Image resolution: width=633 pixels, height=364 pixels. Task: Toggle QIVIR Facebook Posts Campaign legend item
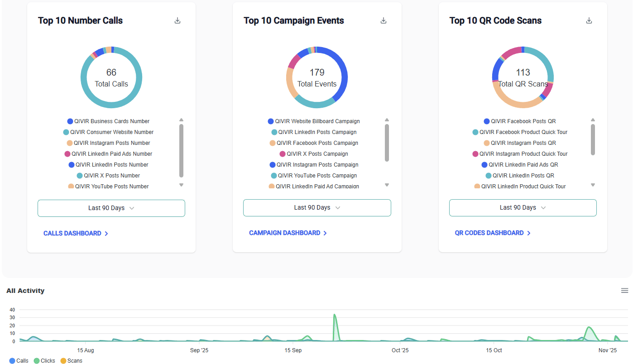click(x=314, y=143)
